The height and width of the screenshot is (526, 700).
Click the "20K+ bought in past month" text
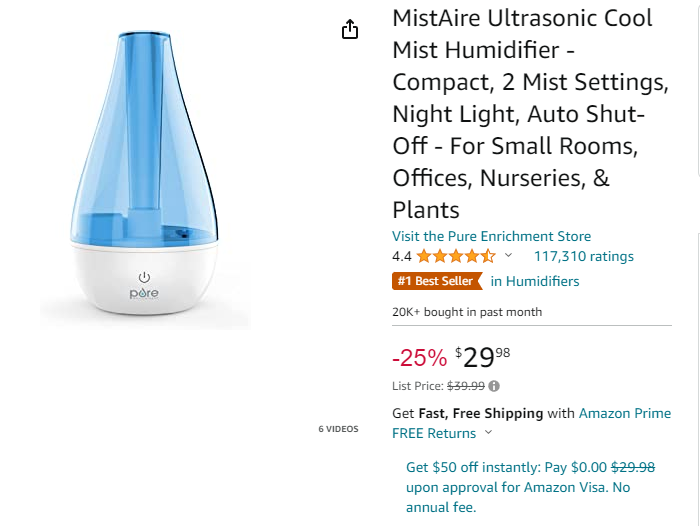(x=467, y=312)
